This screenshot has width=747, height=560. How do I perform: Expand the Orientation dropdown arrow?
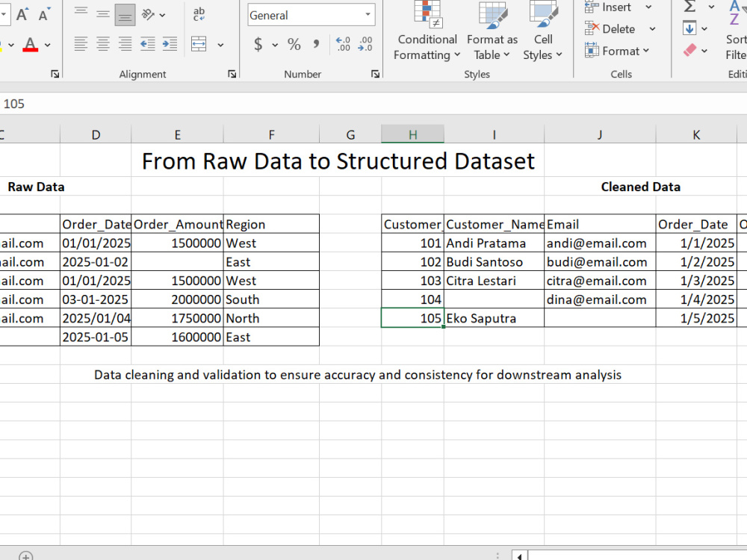point(162,15)
